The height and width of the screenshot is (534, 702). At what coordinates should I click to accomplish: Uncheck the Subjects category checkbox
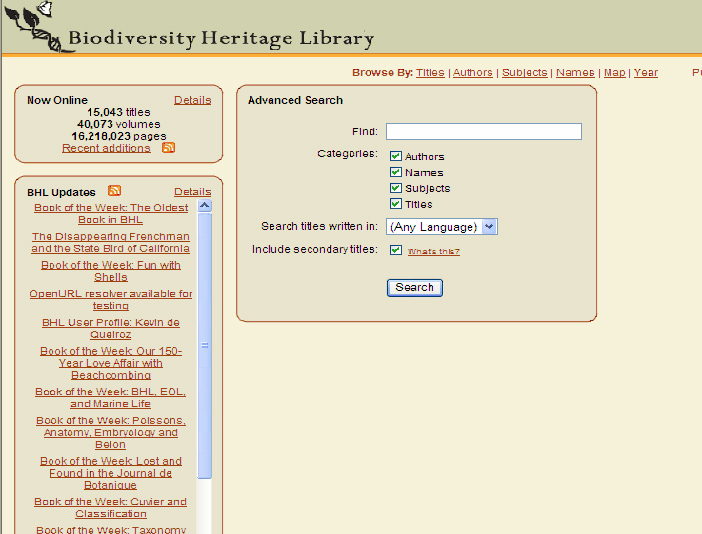tap(395, 188)
